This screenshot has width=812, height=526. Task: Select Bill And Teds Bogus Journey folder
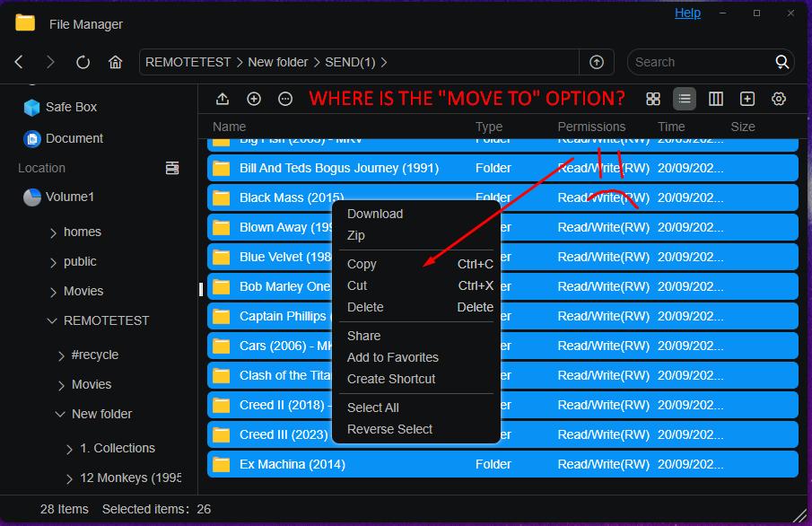pyautogui.click(x=502, y=168)
